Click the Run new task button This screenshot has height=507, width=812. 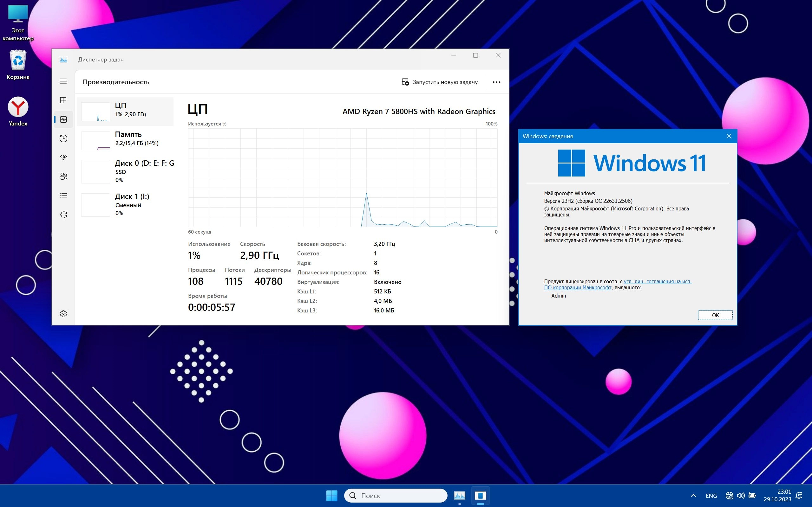pos(440,82)
